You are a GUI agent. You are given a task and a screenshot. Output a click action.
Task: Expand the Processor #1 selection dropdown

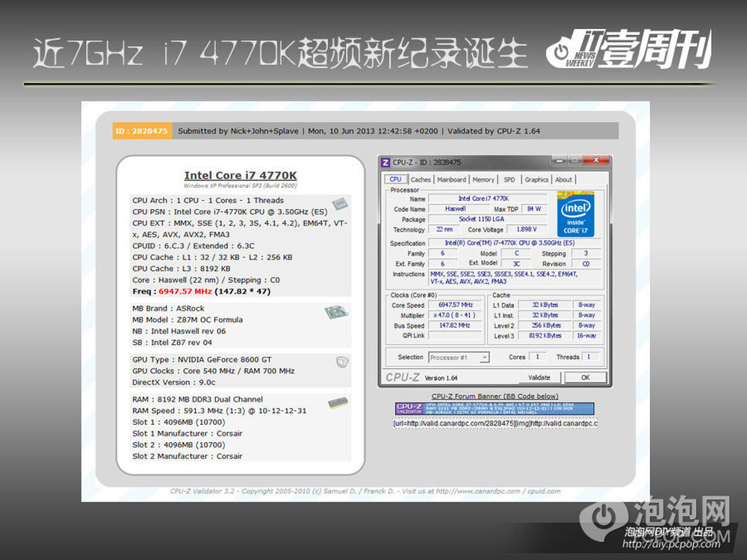click(485, 357)
